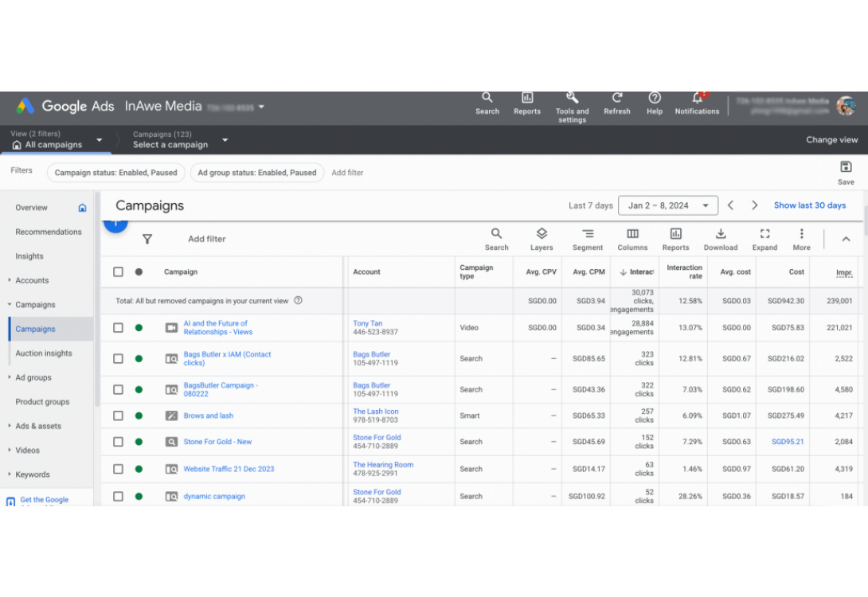Open Recommendations in the sidebar
868x597 pixels.
point(49,232)
